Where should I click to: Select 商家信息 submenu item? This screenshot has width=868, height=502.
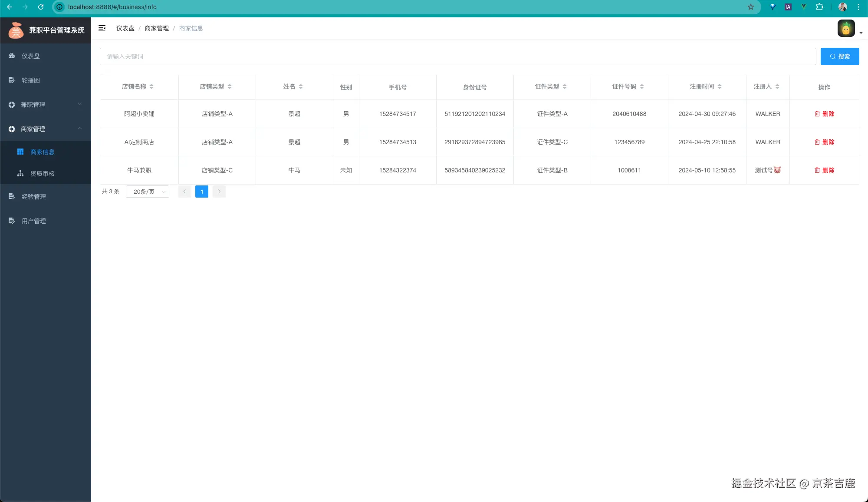coord(42,152)
